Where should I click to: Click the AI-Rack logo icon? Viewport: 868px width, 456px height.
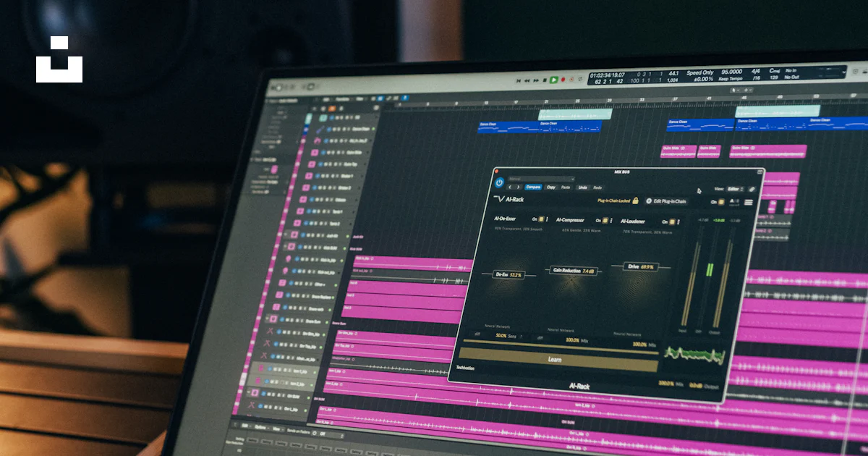(498, 199)
